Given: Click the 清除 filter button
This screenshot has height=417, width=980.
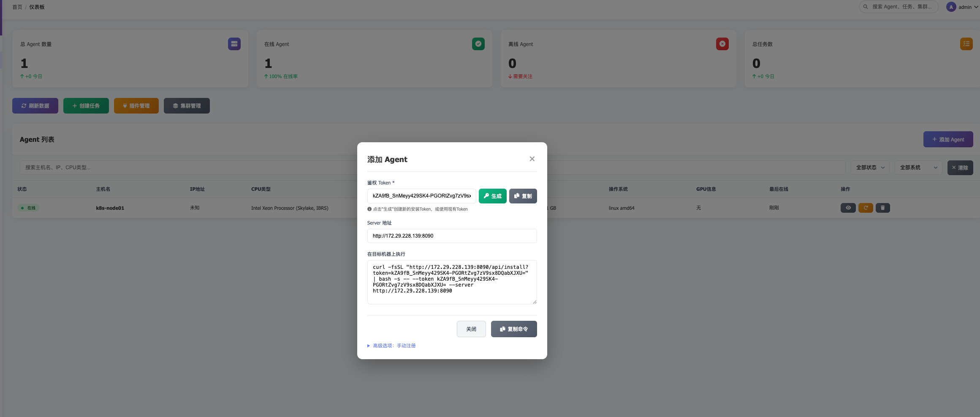Looking at the screenshot, I should coord(960,168).
